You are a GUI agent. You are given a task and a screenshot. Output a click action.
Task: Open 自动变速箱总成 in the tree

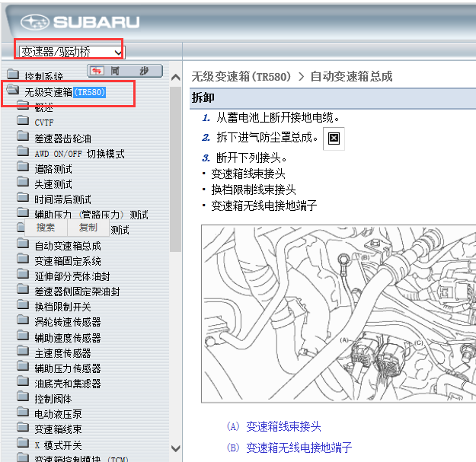coord(68,246)
